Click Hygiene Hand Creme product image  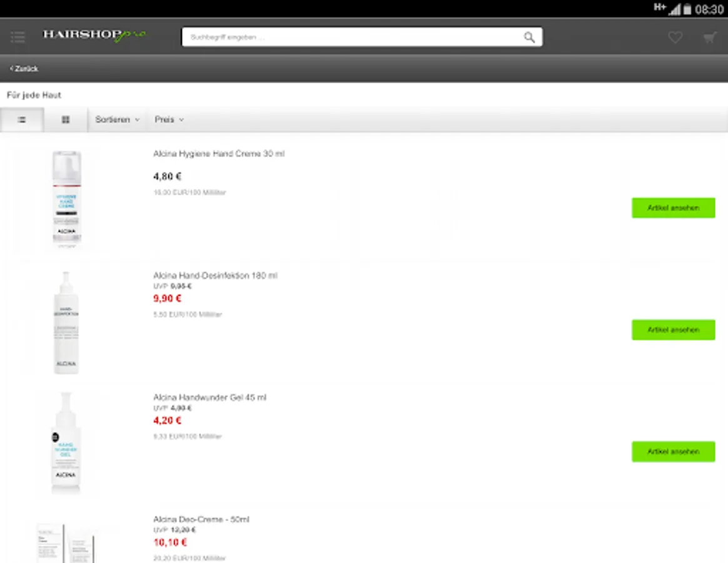66,198
